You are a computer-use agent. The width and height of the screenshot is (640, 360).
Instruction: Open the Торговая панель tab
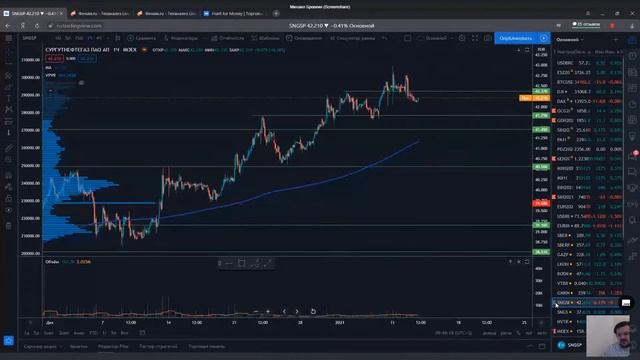tap(207, 347)
